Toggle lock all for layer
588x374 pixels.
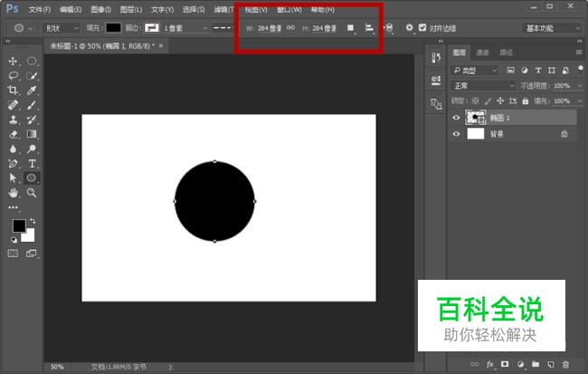(x=526, y=101)
